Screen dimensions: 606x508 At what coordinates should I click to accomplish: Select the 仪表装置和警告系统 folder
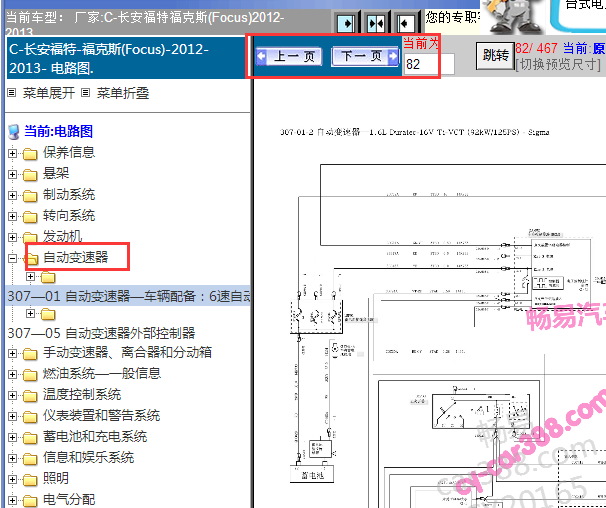[x=101, y=416]
